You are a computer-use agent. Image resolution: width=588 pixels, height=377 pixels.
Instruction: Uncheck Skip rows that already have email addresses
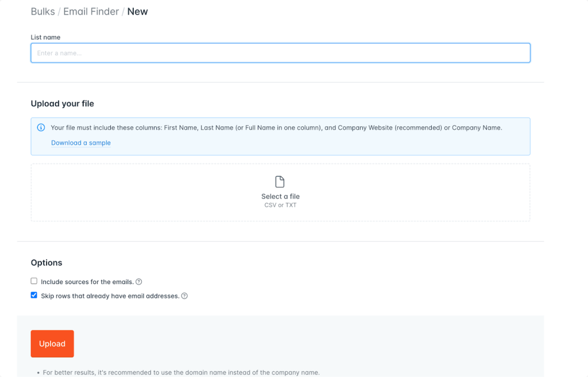34,296
